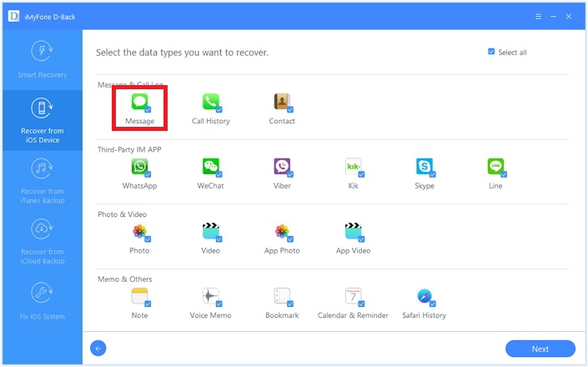Screen dimensions: 588x367
Task: Select the Voice Memo waveform icon
Action: coord(211,296)
